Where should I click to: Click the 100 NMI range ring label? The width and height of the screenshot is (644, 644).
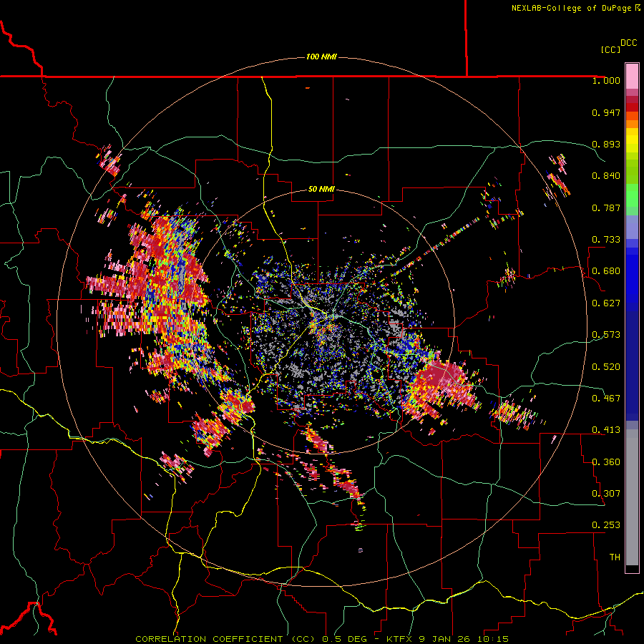coord(321,57)
